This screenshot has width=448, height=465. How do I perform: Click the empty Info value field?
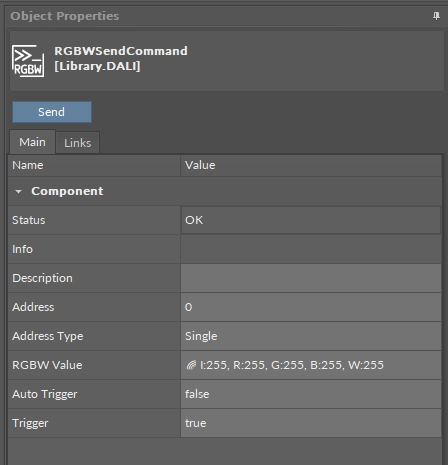click(x=311, y=249)
